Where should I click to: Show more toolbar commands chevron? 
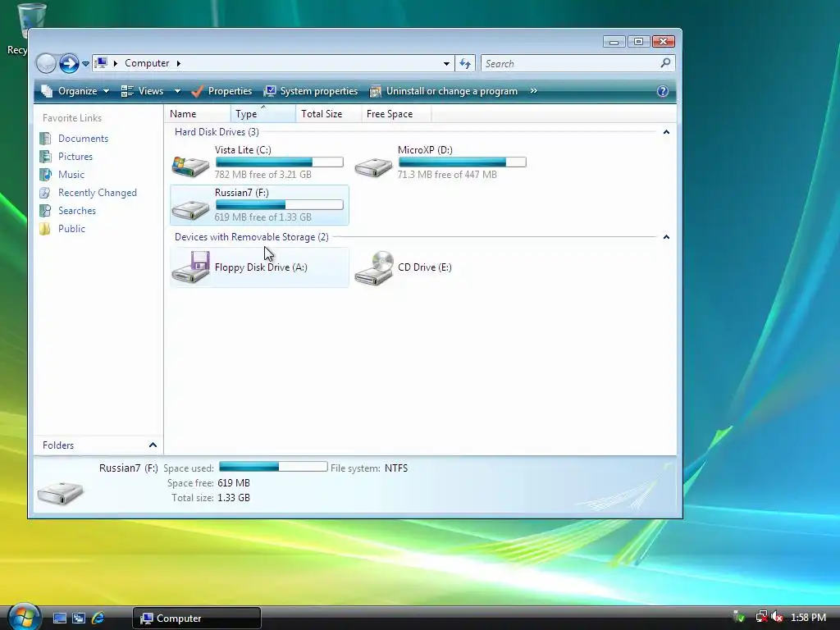pos(533,91)
